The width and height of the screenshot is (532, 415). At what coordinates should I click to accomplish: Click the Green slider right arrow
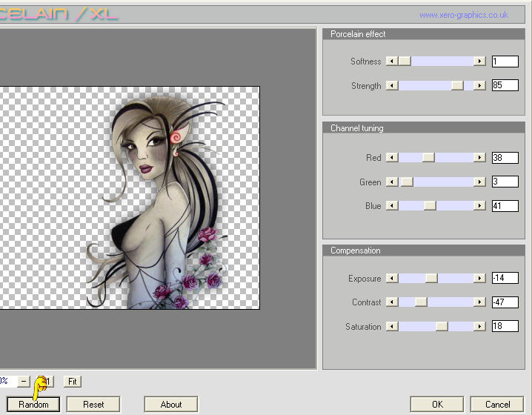[x=480, y=182]
